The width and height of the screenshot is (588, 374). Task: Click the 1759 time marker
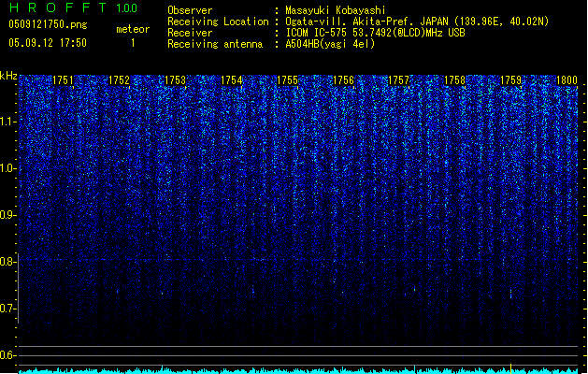click(510, 80)
